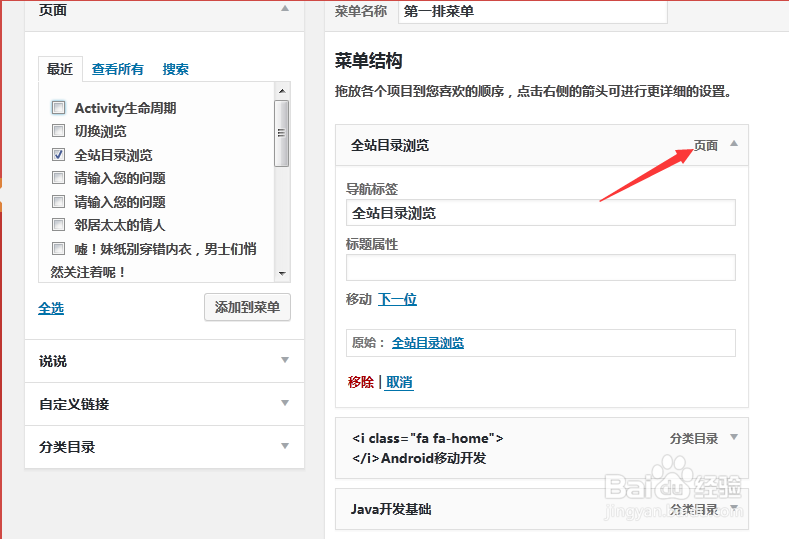The height and width of the screenshot is (539, 789).
Task: Click the 导航标签 input field
Action: point(540,213)
